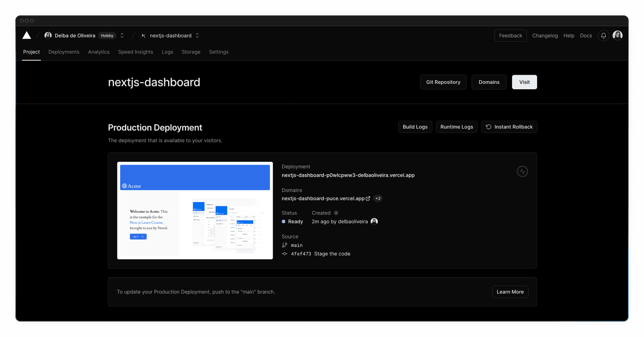Open the Speed Insights tab
The width and height of the screenshot is (644, 337).
click(136, 52)
